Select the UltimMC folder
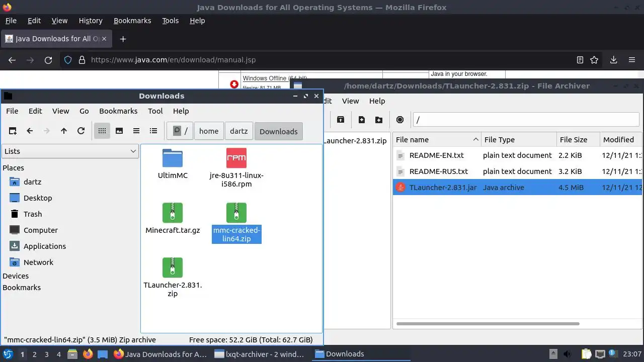The image size is (644, 362). coord(173,164)
